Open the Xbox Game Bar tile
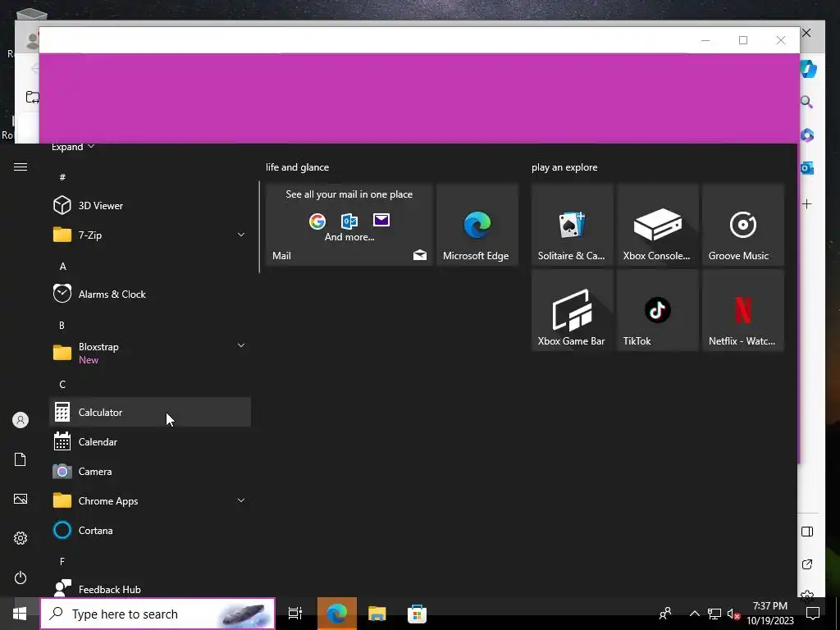The width and height of the screenshot is (840, 630). click(572, 310)
